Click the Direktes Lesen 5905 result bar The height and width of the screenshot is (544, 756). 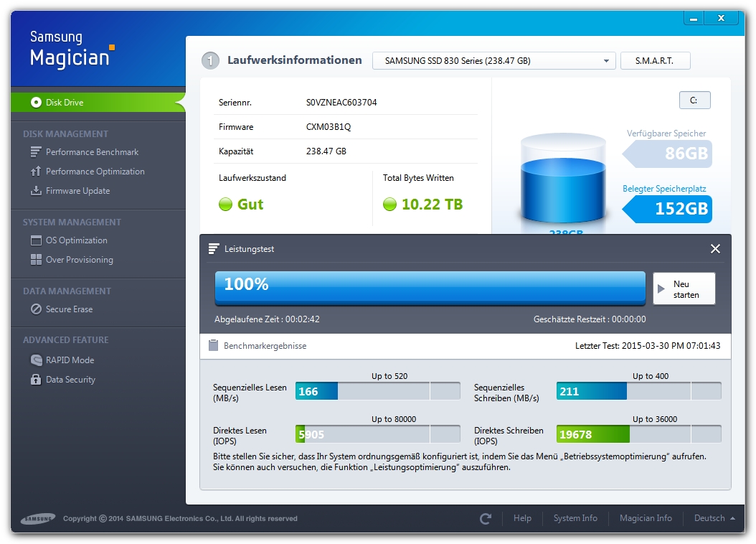377,434
